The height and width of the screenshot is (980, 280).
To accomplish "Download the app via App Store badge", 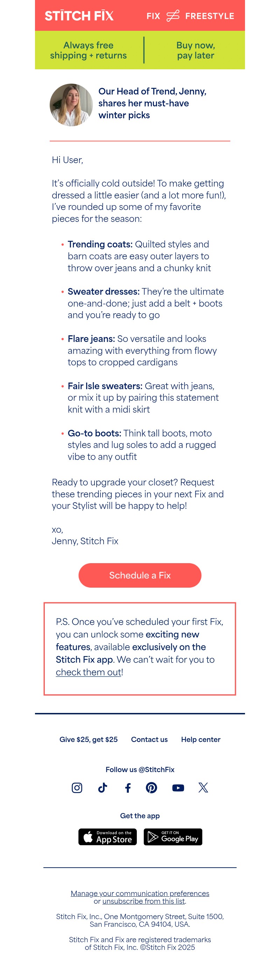I will 107,837.
